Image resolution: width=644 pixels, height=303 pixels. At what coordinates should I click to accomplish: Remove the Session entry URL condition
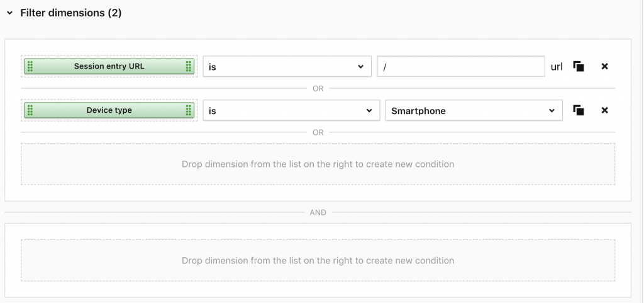point(605,66)
